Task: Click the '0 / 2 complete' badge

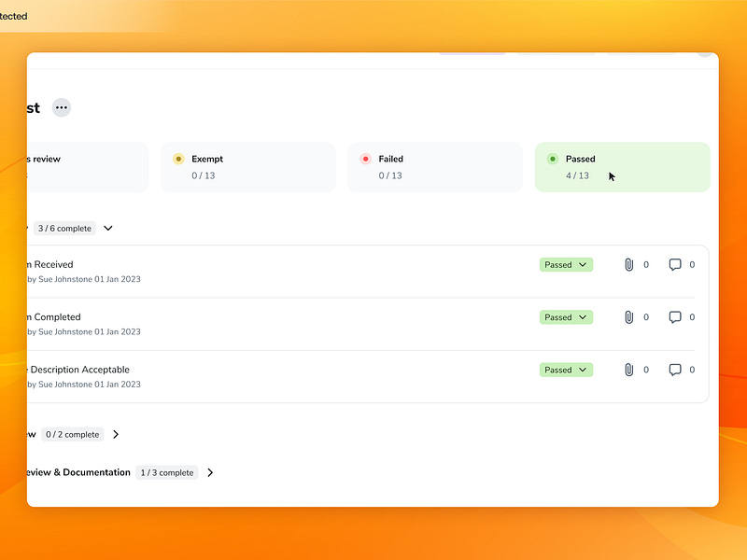Action: (x=73, y=434)
